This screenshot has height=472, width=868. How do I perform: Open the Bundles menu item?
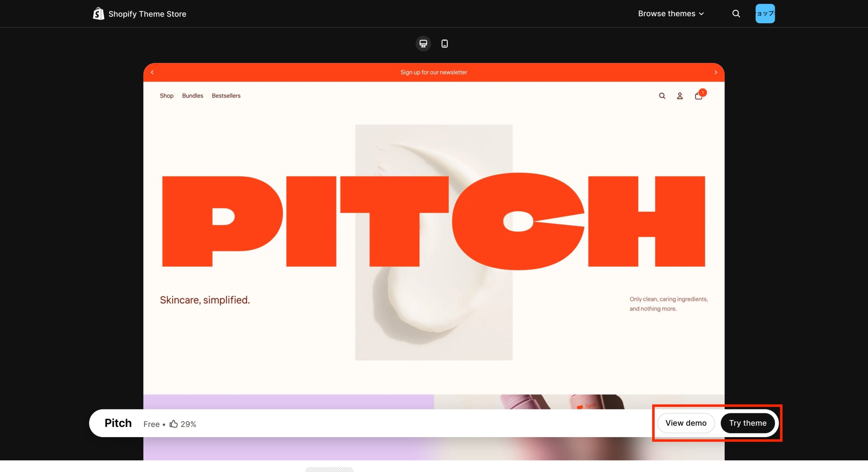[193, 96]
